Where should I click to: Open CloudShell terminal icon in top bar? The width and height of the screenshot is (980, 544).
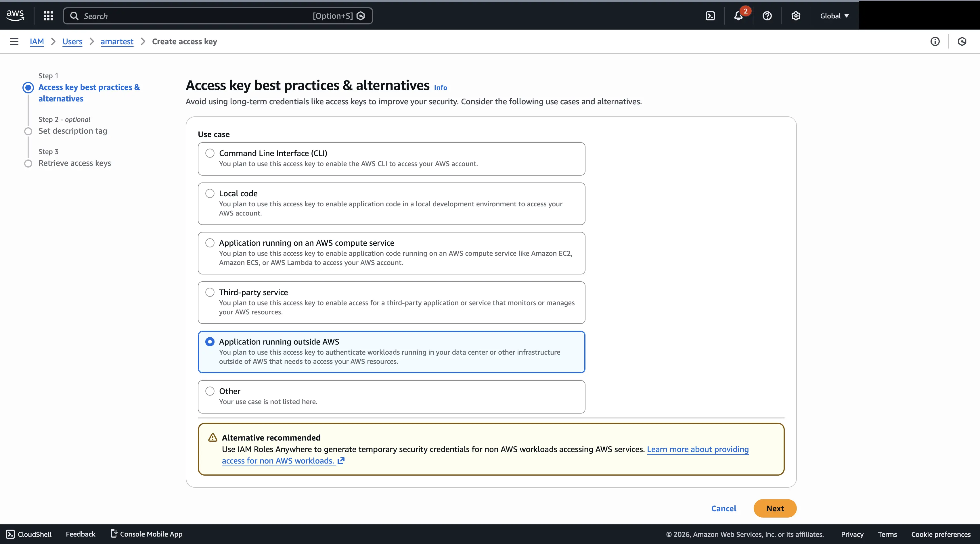pos(710,16)
